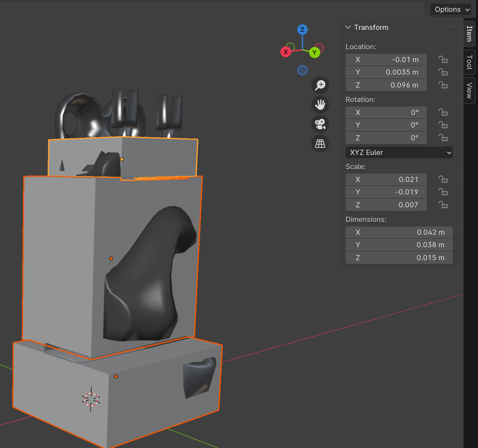Click the Location Z field
This screenshot has height=448, width=478.
pos(386,85)
